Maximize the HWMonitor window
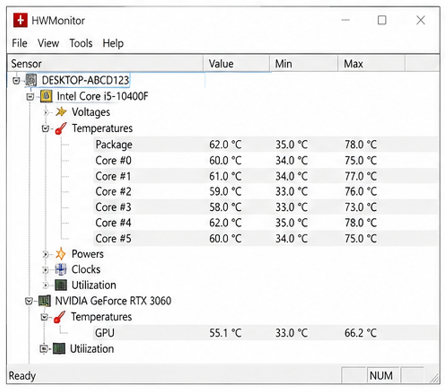Image resolution: width=445 pixels, height=392 pixels. pyautogui.click(x=382, y=20)
